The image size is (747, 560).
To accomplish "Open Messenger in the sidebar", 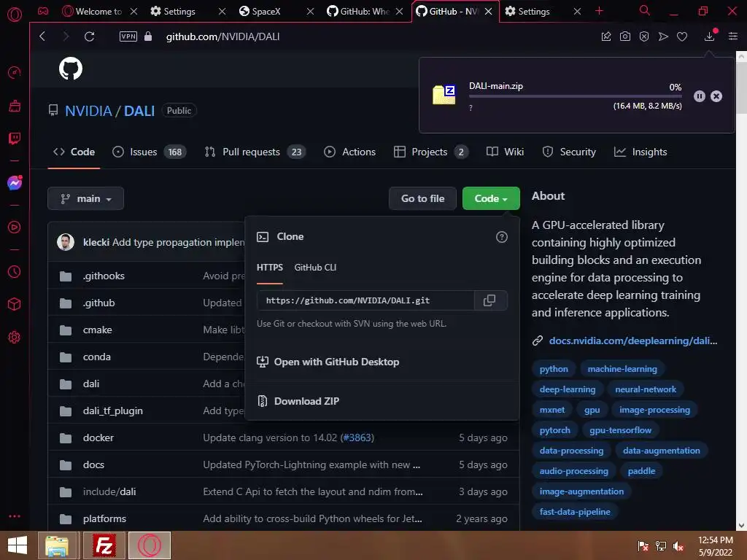I will 15,183.
